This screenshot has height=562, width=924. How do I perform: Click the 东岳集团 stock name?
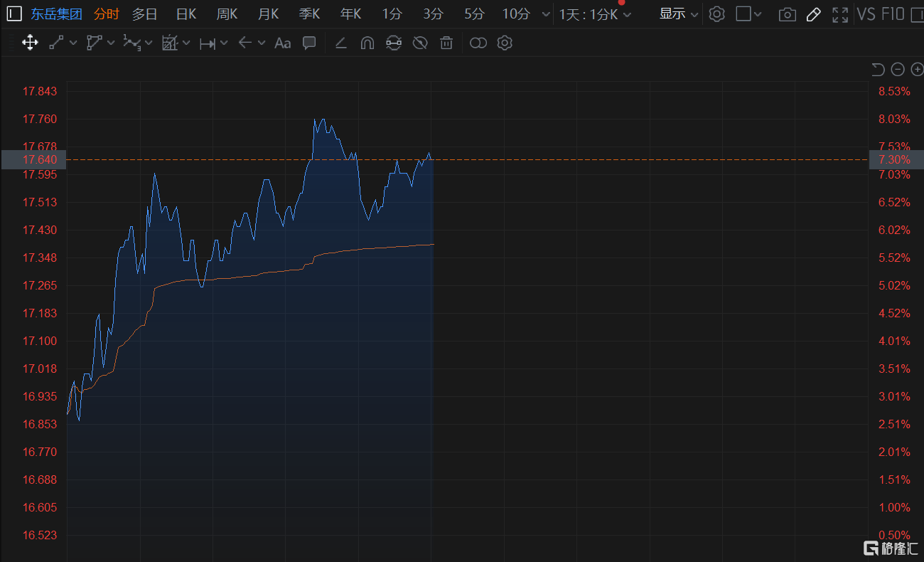click(x=56, y=14)
